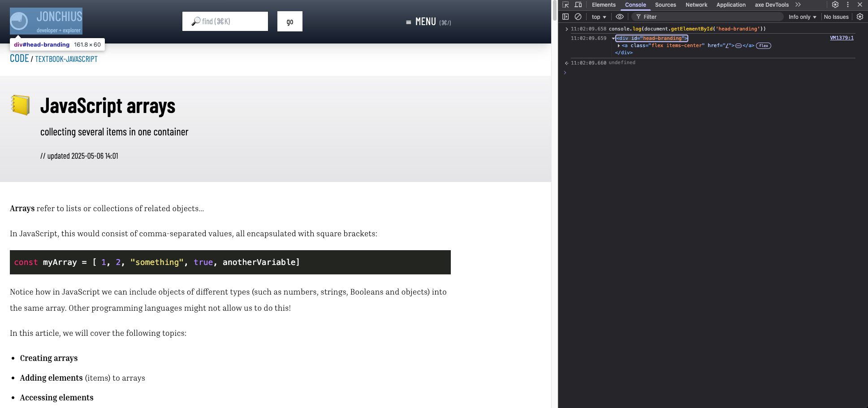Expand the a class flex items-center node
Screen dimensions: 868x408
(619, 46)
